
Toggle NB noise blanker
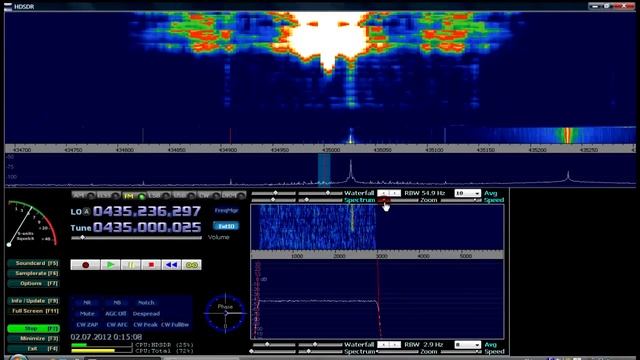[117, 302]
